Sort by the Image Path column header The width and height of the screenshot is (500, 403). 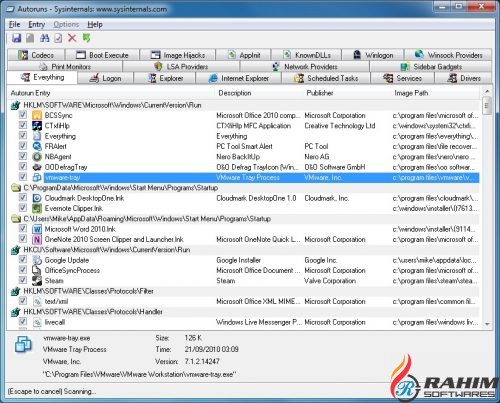(x=411, y=93)
